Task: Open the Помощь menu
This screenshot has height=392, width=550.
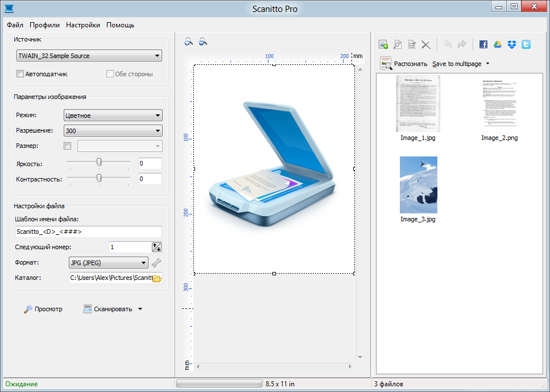Action: (x=121, y=25)
